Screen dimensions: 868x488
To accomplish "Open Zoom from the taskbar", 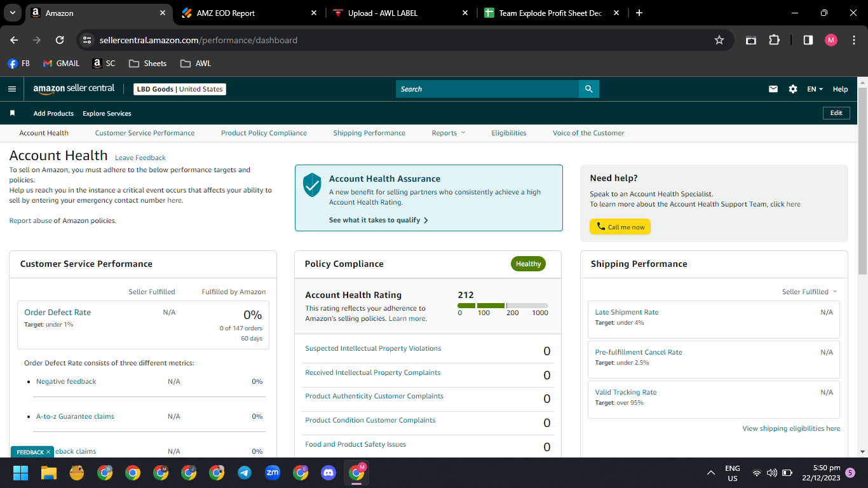I will point(273,473).
